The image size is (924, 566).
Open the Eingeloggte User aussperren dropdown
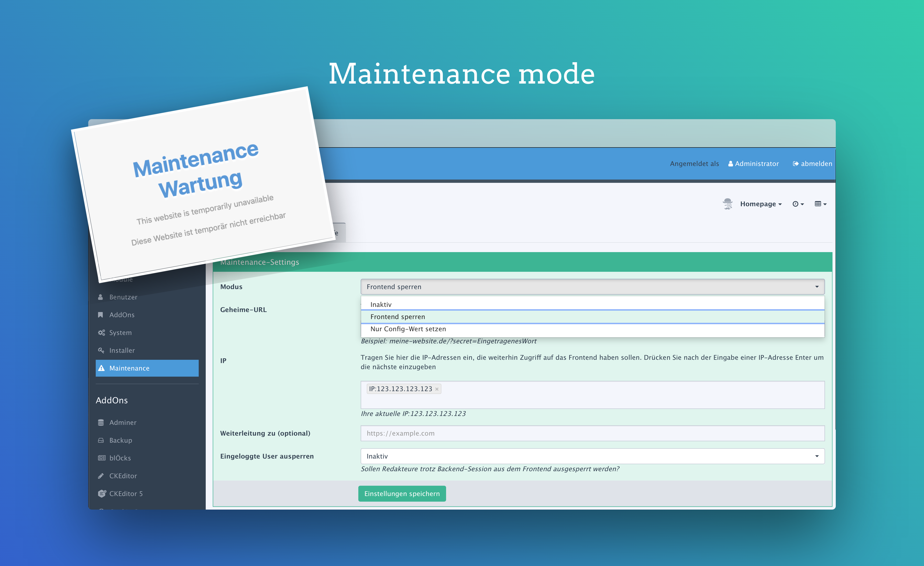[592, 456]
